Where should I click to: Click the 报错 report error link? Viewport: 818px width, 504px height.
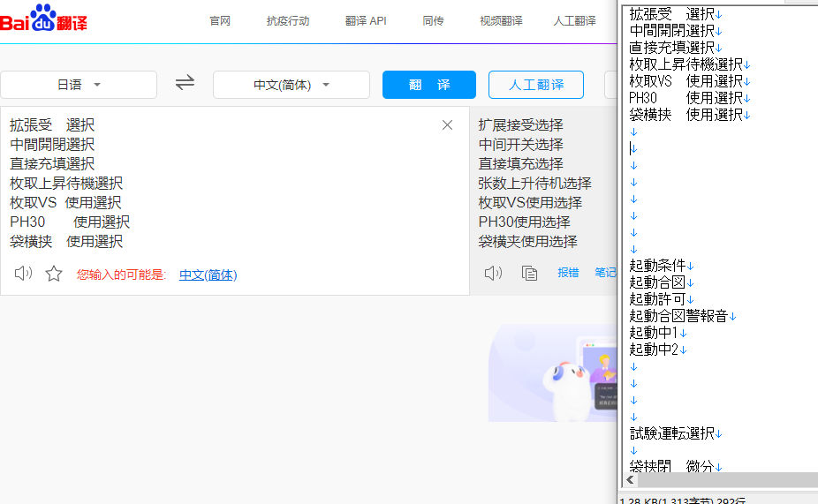568,273
